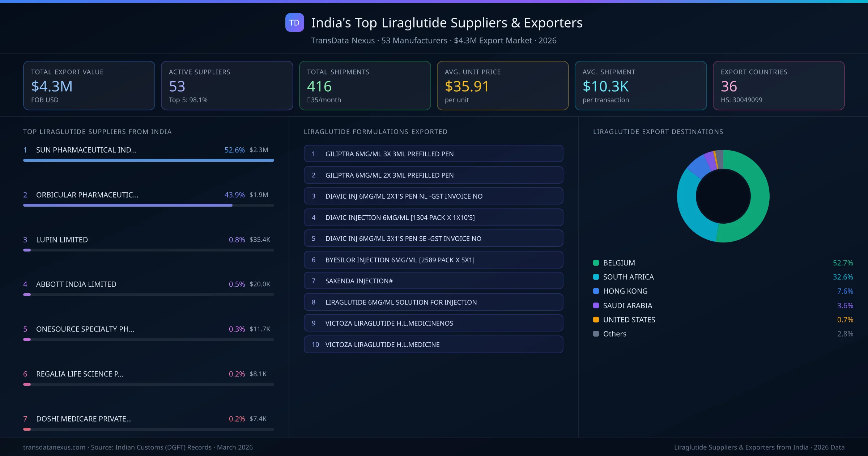Select the Avg. Unit Price card
868x456 pixels.
502,85
